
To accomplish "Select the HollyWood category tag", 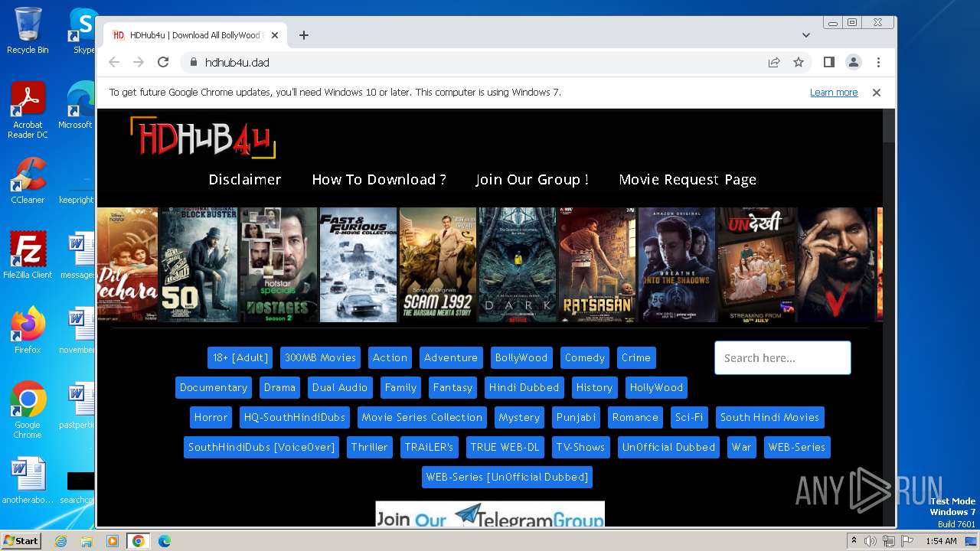I will click(x=656, y=387).
